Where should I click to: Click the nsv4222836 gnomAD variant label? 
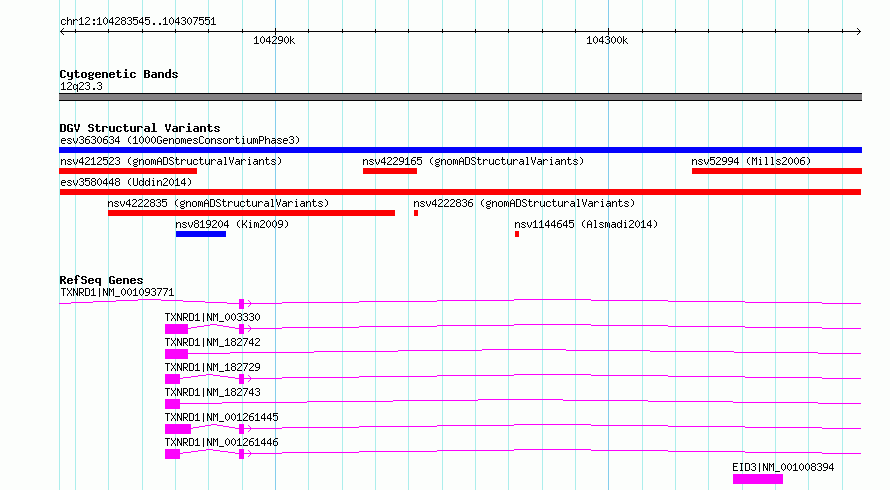(524, 203)
